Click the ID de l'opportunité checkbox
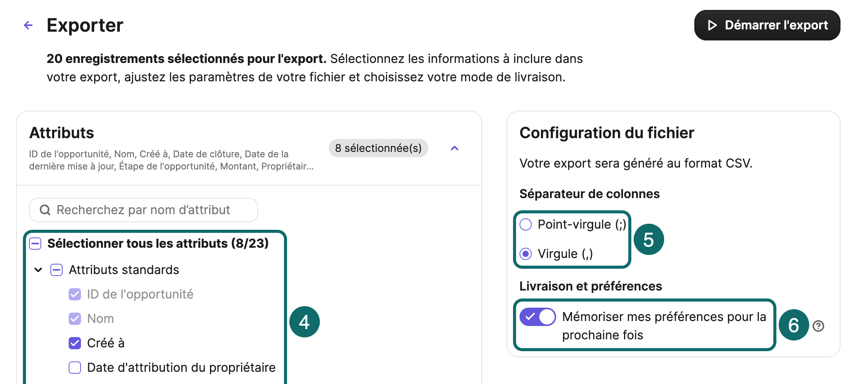Screen dimensions: 868x384 tap(75, 294)
